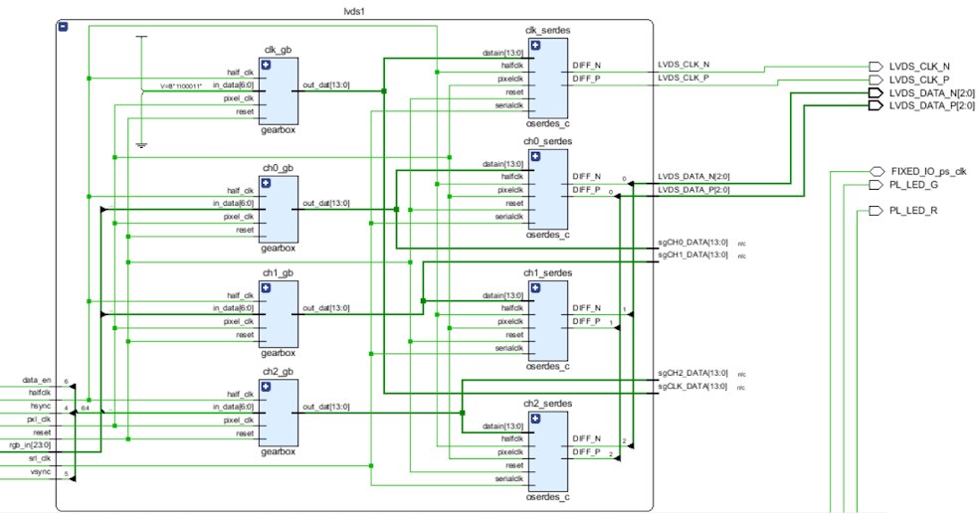980x514 pixels.
Task: Click the constant V=B"1100011" label
Action: coord(181,86)
